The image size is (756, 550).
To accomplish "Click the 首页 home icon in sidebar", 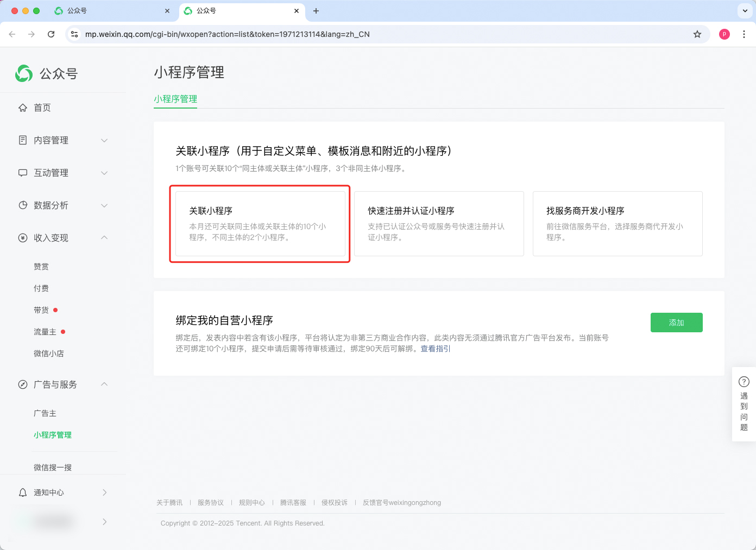I will click(x=23, y=108).
